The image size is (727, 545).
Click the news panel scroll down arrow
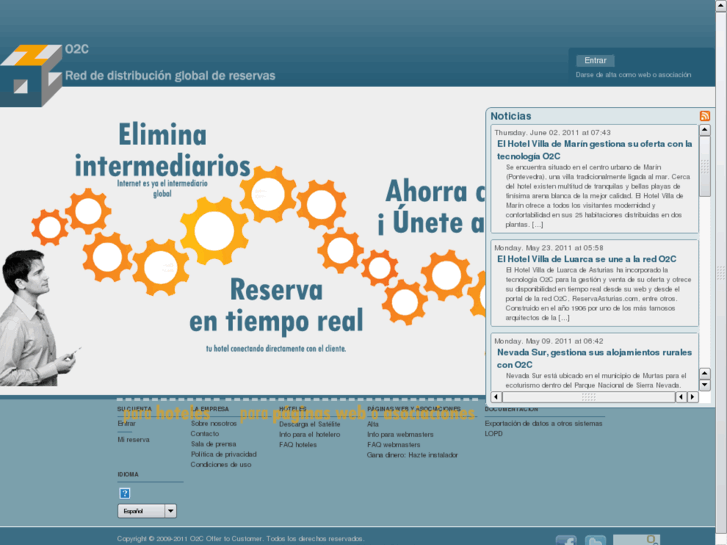705,385
